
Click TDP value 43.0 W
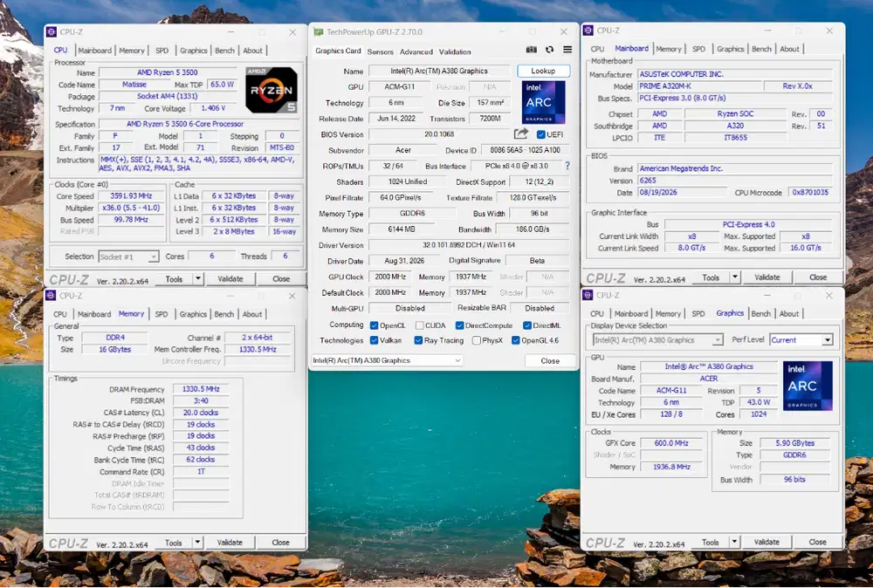(759, 402)
